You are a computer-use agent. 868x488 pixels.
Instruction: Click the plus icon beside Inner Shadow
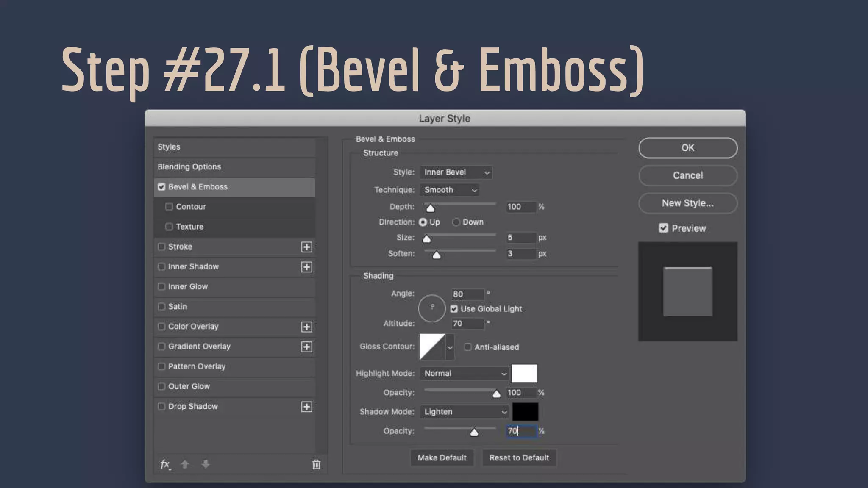(x=306, y=267)
